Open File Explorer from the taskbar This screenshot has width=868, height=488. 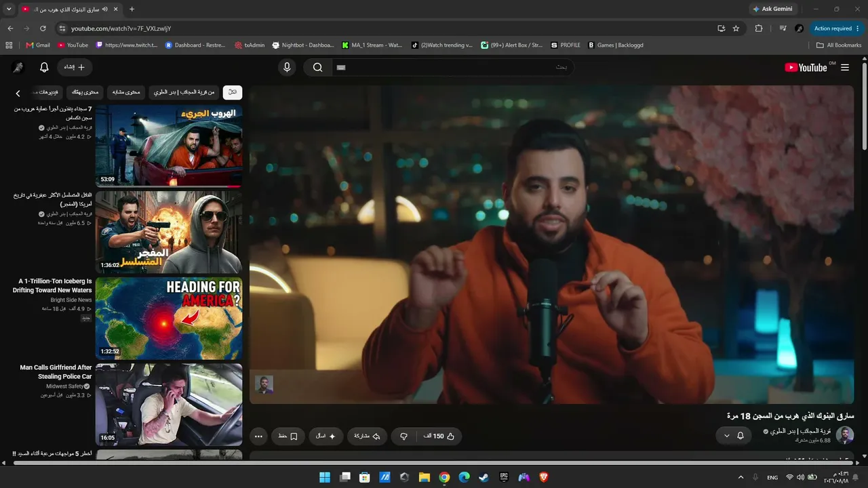(425, 477)
